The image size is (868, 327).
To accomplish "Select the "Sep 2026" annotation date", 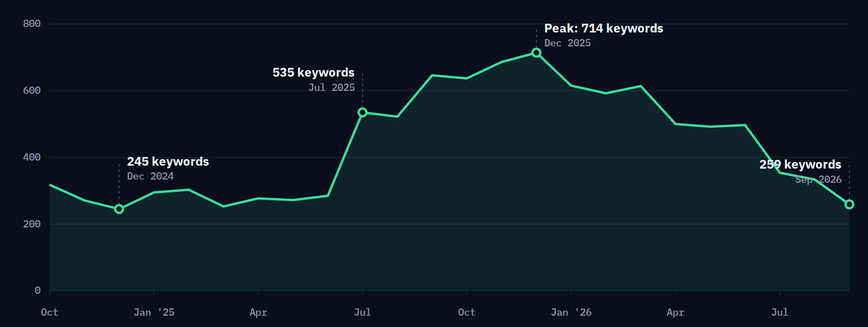I will pyautogui.click(x=818, y=180).
